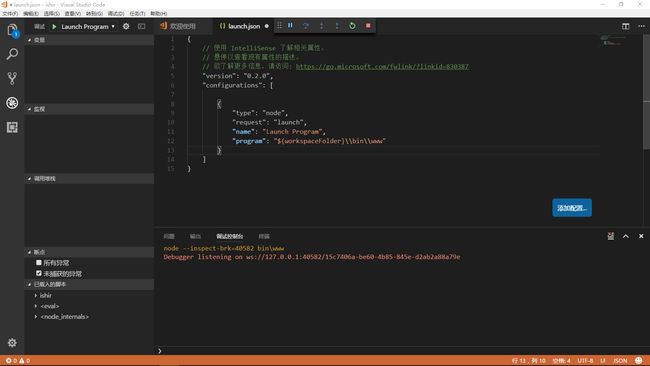Change indentation via 空格: 4 in the status bar
The height and width of the screenshot is (366, 650).
tap(562, 361)
